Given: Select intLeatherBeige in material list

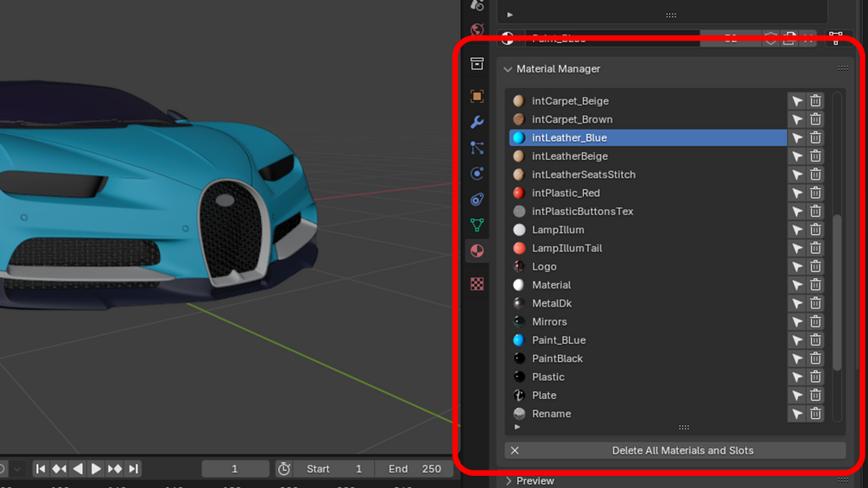Looking at the screenshot, I should pyautogui.click(x=648, y=156).
